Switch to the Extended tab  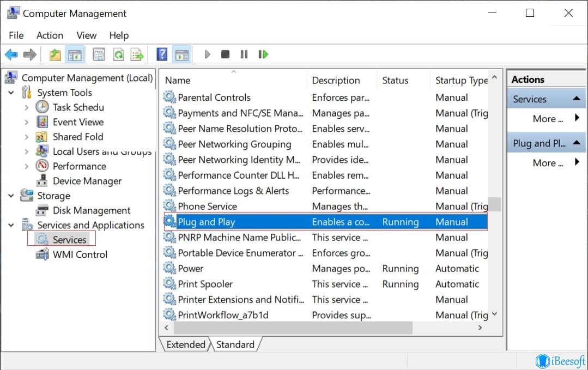coord(185,344)
